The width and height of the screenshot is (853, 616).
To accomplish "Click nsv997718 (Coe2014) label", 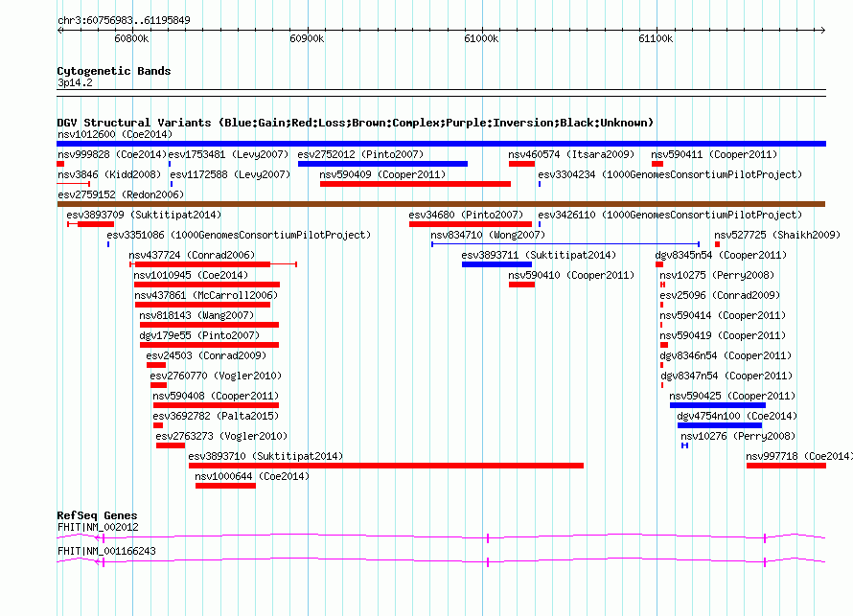I will click(x=798, y=456).
